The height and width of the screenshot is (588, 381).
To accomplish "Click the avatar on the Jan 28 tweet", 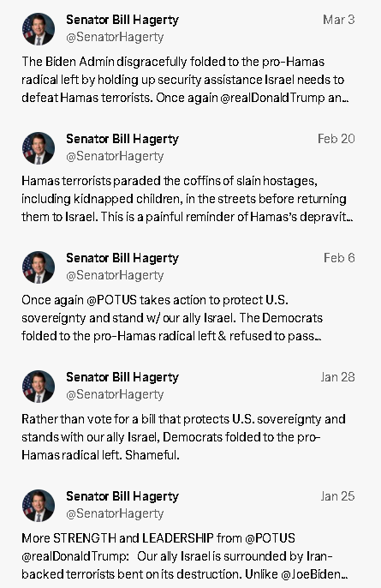I will 39,387.
